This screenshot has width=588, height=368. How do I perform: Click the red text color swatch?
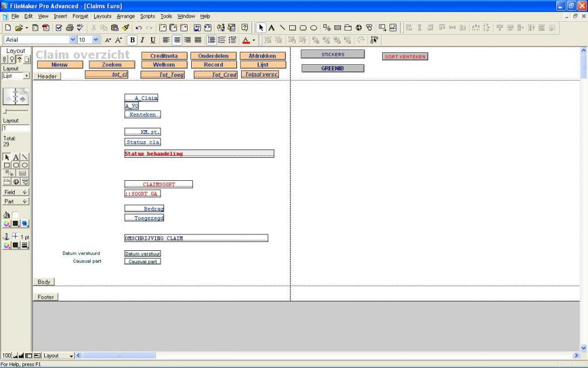[247, 40]
